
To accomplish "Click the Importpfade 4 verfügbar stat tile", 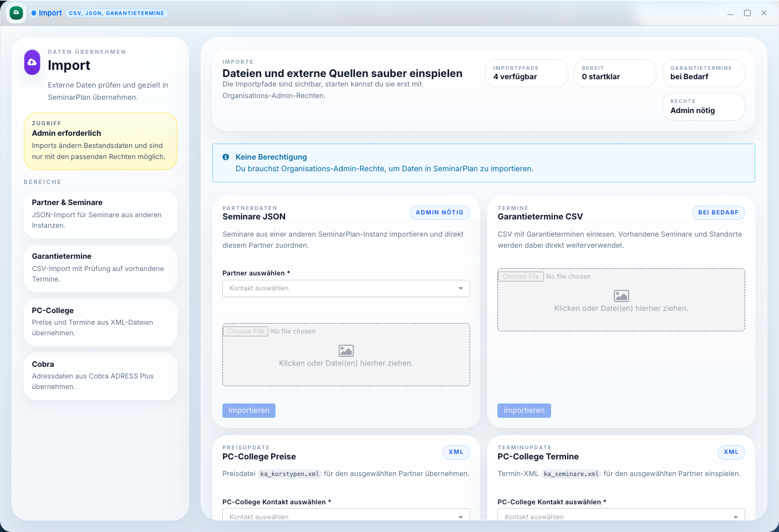I will pos(526,73).
